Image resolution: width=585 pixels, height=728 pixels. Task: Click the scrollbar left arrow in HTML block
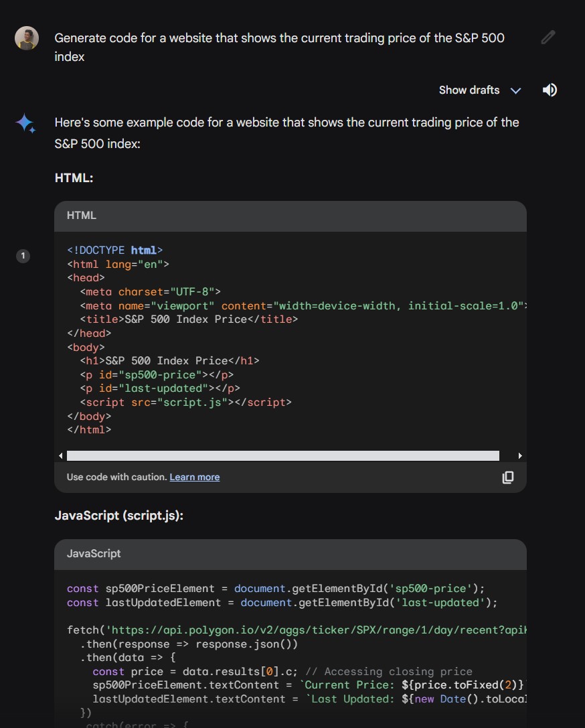click(x=61, y=455)
